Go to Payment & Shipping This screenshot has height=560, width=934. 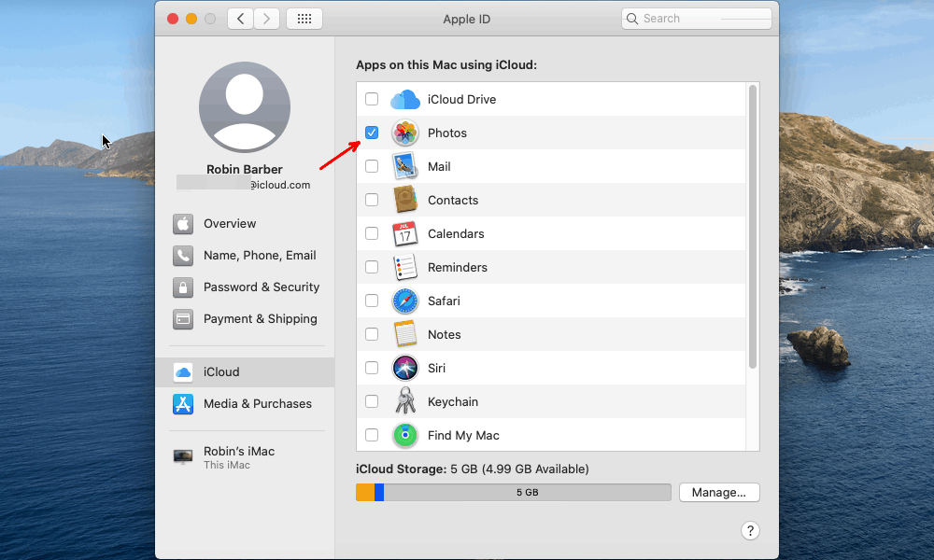point(245,319)
